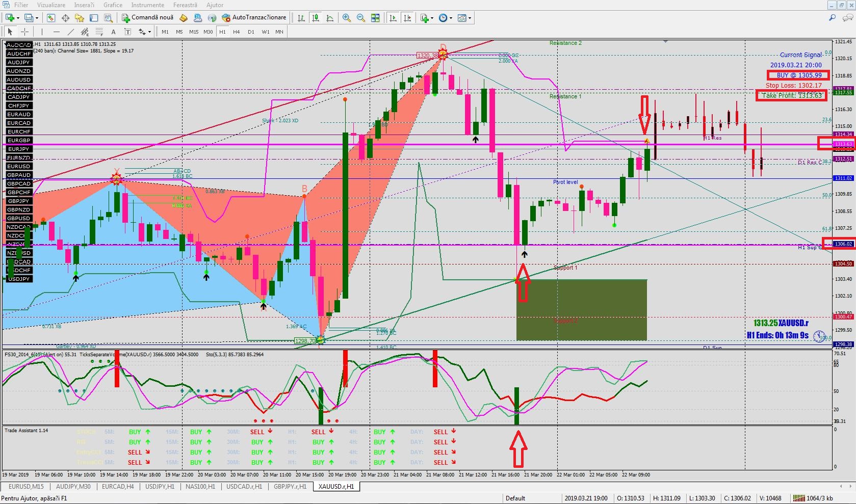Click the Take Profit: 1313.63 label
Screen dimensions: 856x504
pos(792,95)
